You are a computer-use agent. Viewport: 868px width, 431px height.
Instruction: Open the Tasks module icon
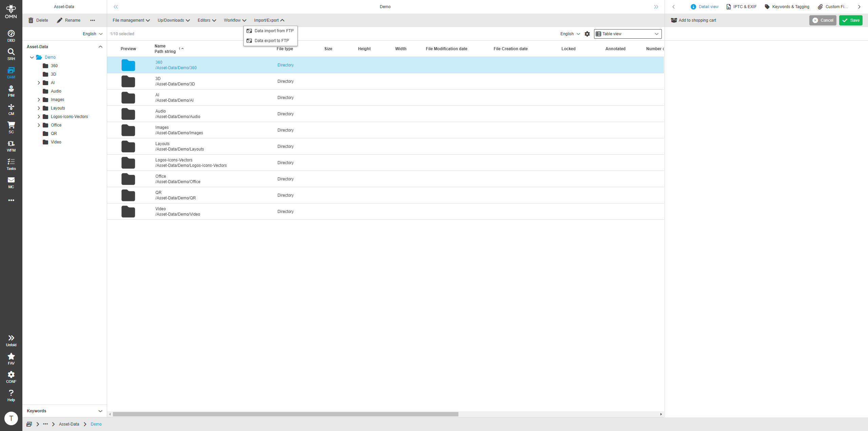pyautogui.click(x=11, y=164)
